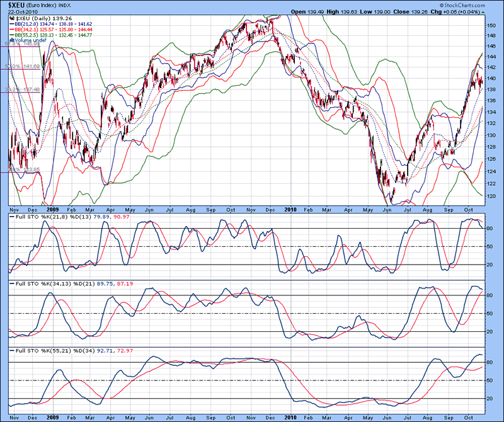Click the 50.0% Fibonacci retracement label
504x422 pixels.
point(23,66)
